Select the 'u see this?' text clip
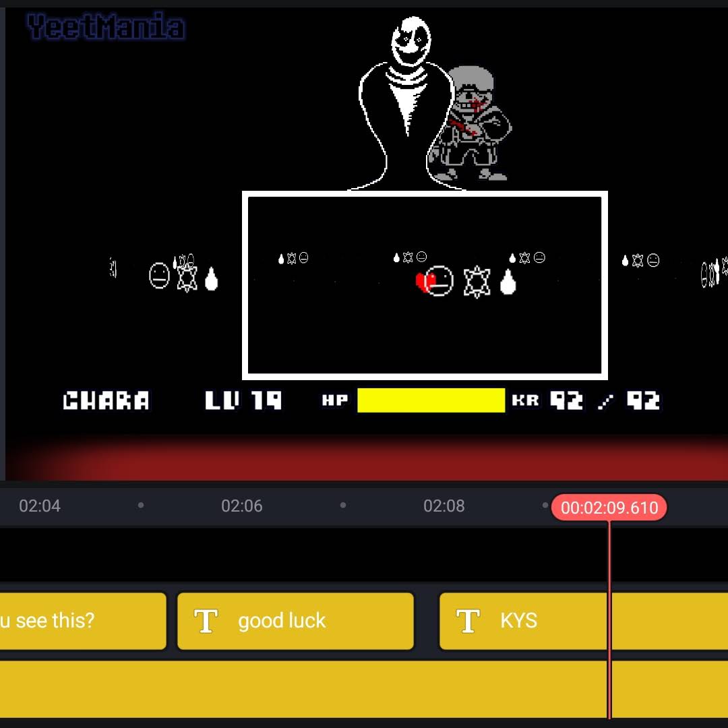 83,621
